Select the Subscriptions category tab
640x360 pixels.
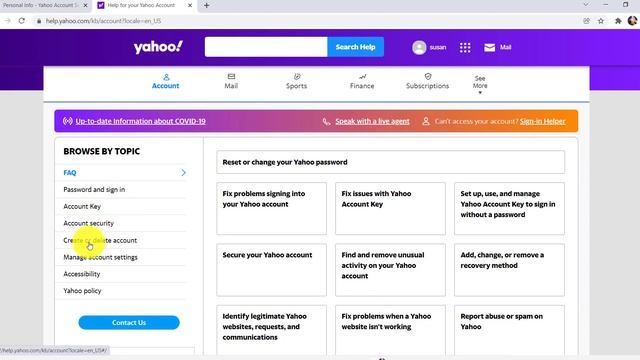point(427,82)
